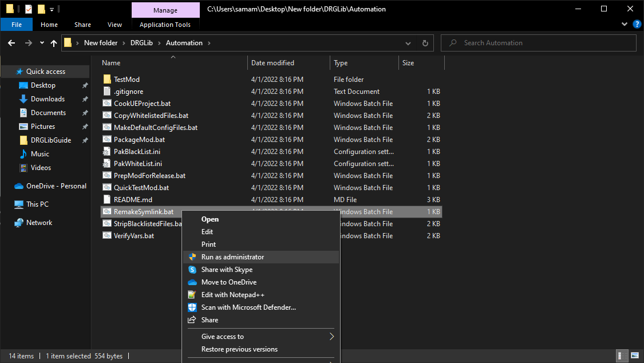Viewport: 644px width, 363px height.
Task: Click the Microsoft Defender shield icon
Action: (x=192, y=307)
